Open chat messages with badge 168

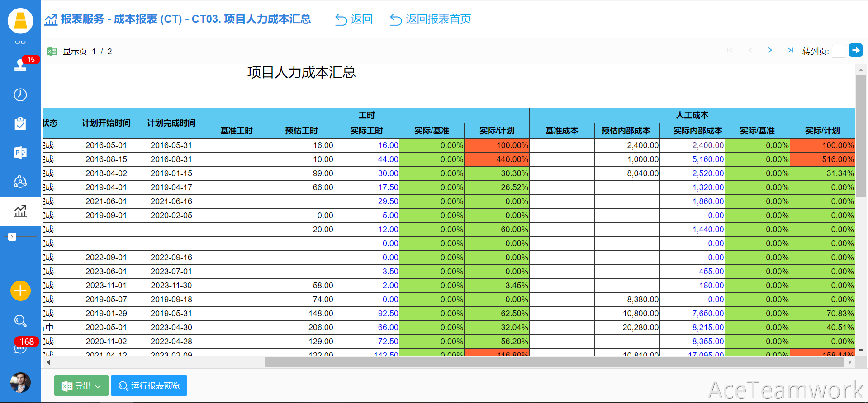20,348
